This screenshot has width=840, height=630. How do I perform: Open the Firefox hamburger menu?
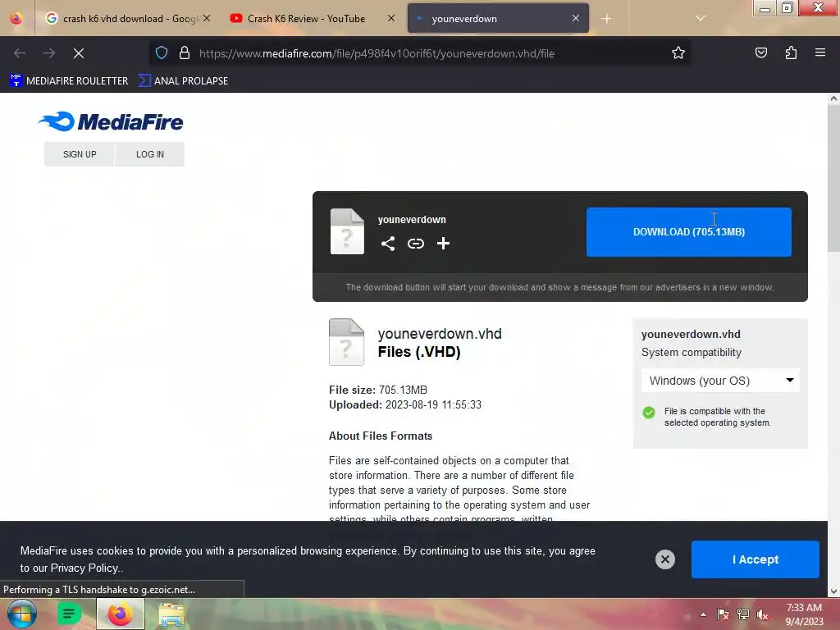tap(820, 52)
